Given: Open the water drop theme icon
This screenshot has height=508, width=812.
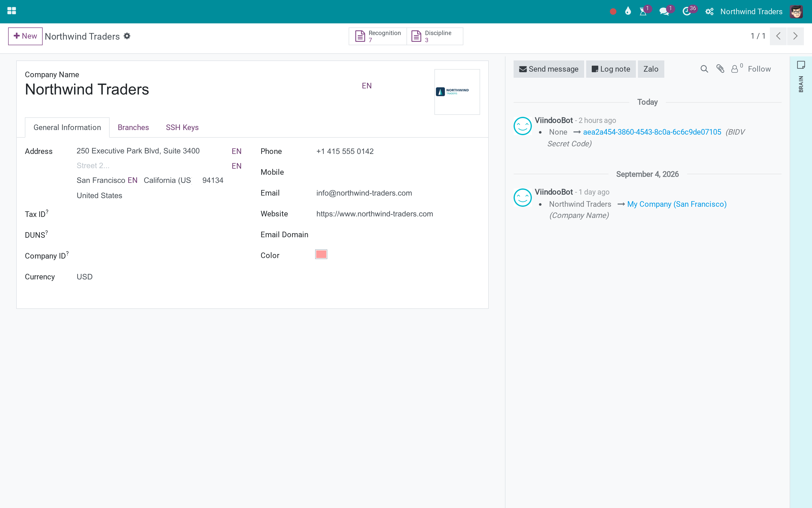Looking at the screenshot, I should pos(628,11).
